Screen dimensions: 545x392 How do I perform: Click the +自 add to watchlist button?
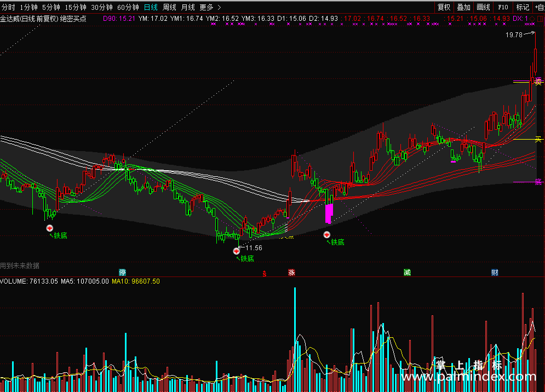click(x=540, y=7)
